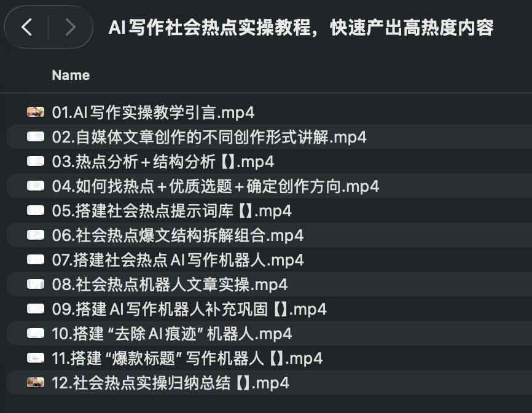The height and width of the screenshot is (413, 532).
Task: Select the file name 02.自媒体文章创作的不同创作形式讲解.mp4
Action: 209,137
